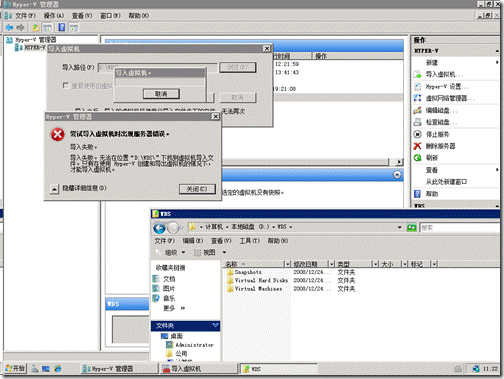
Task: Click 导入虚拟机 icon in Actions pane
Action: click(417, 75)
